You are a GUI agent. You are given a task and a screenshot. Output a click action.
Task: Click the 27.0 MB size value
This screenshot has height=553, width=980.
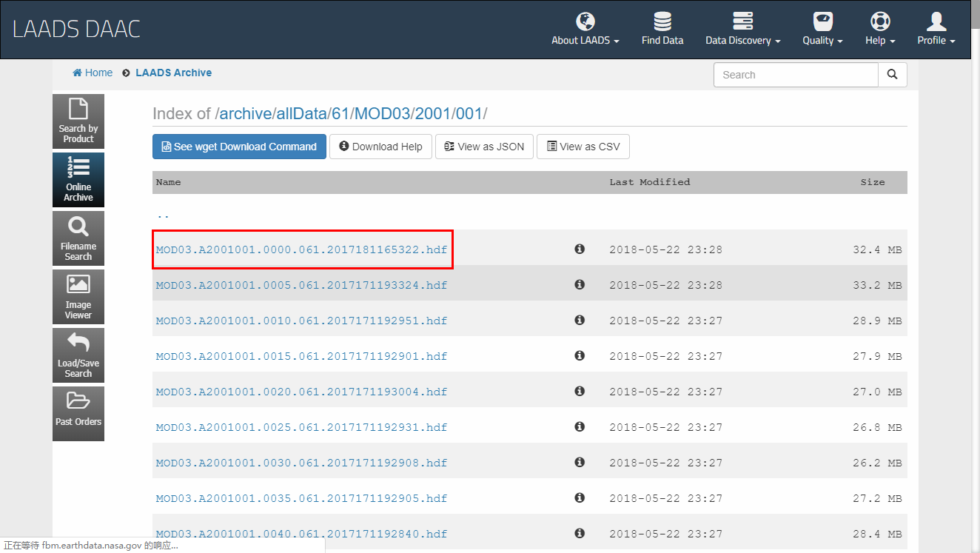(x=877, y=392)
